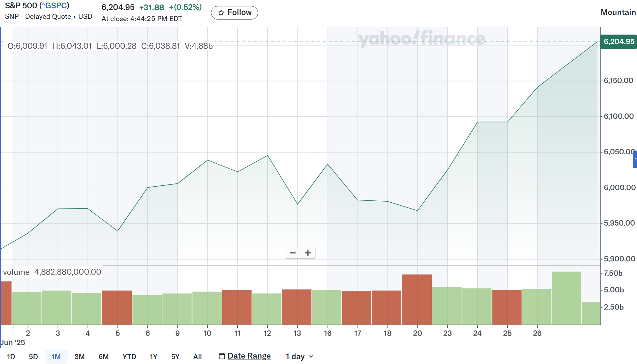The width and height of the screenshot is (637, 364).
Task: Click the 7.50b volume axis label
Action: coord(613,273)
